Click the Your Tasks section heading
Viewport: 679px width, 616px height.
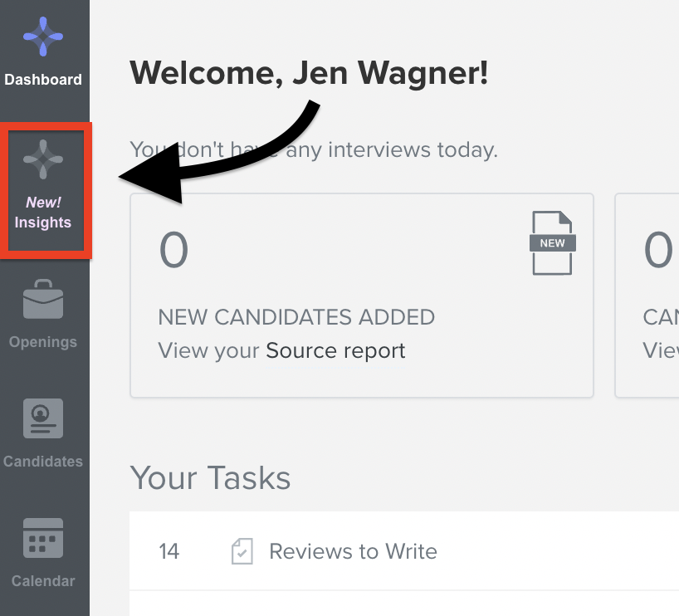(211, 478)
